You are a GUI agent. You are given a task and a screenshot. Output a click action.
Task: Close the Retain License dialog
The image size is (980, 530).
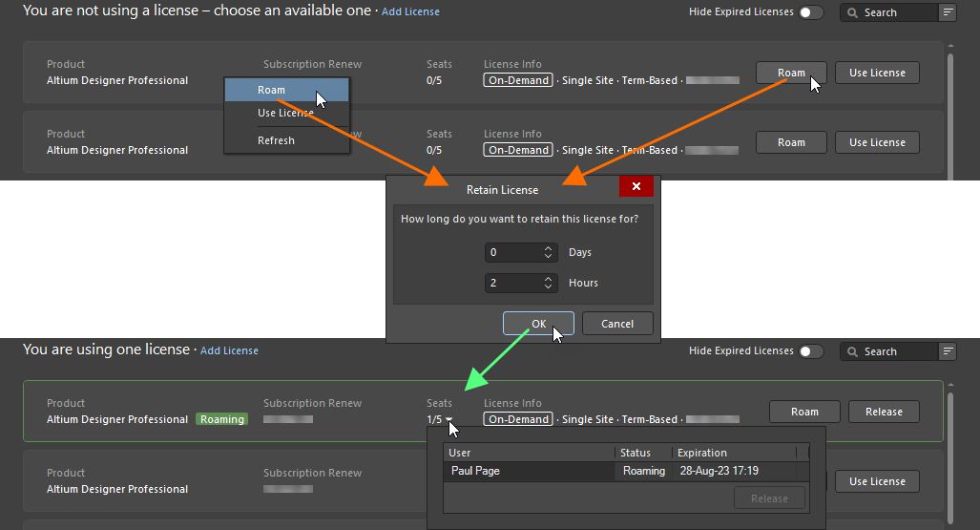[x=636, y=186]
